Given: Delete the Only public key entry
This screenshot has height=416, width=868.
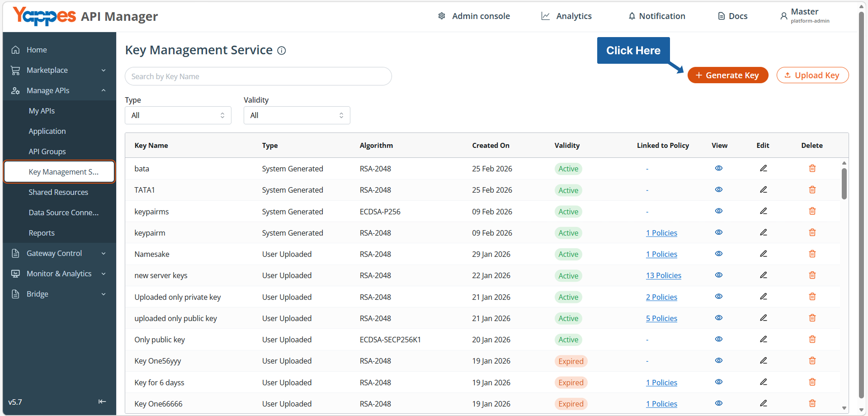Looking at the screenshot, I should (x=812, y=339).
